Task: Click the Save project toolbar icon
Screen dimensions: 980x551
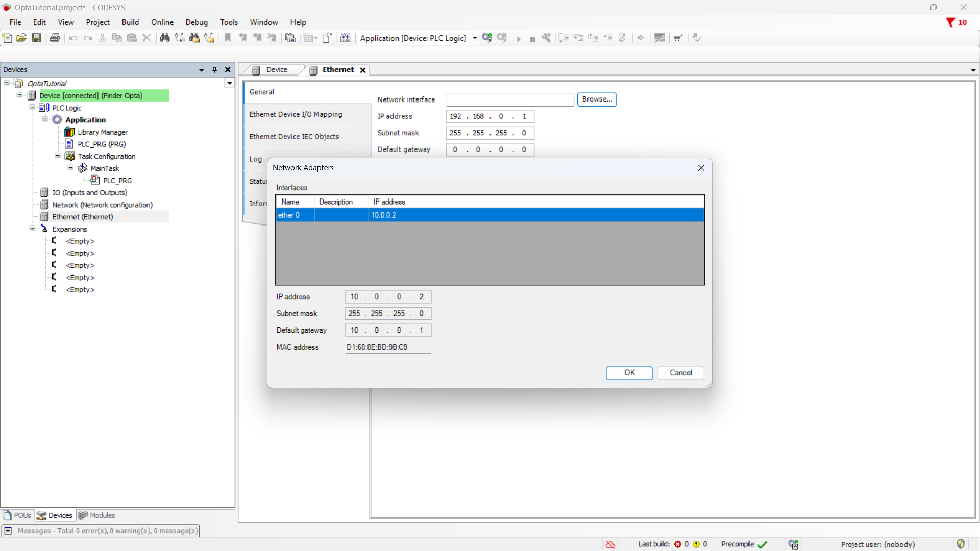Action: click(36, 38)
